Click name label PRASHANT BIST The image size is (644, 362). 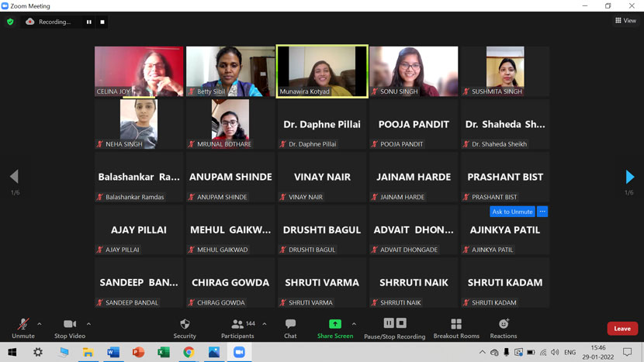pos(494,197)
